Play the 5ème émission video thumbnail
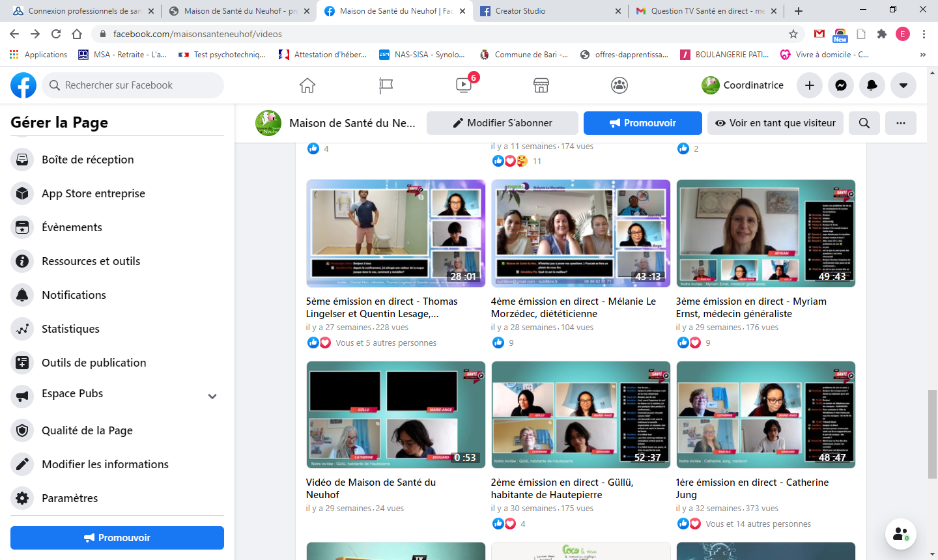 [x=395, y=233]
